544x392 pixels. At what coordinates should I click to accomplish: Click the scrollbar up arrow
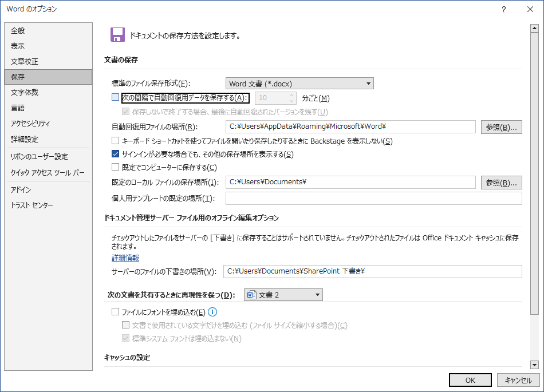tap(534, 29)
